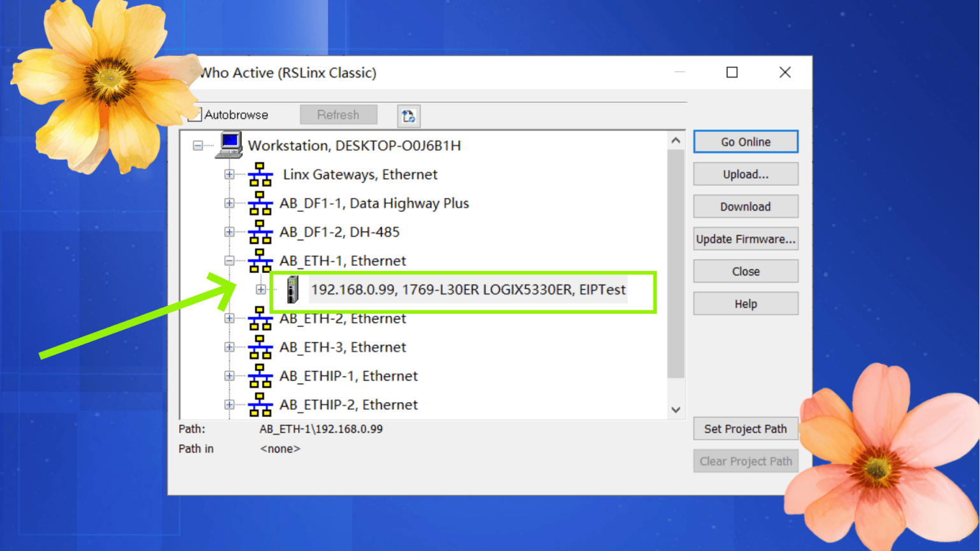
Task: Open Help for Who Active
Action: 746,304
